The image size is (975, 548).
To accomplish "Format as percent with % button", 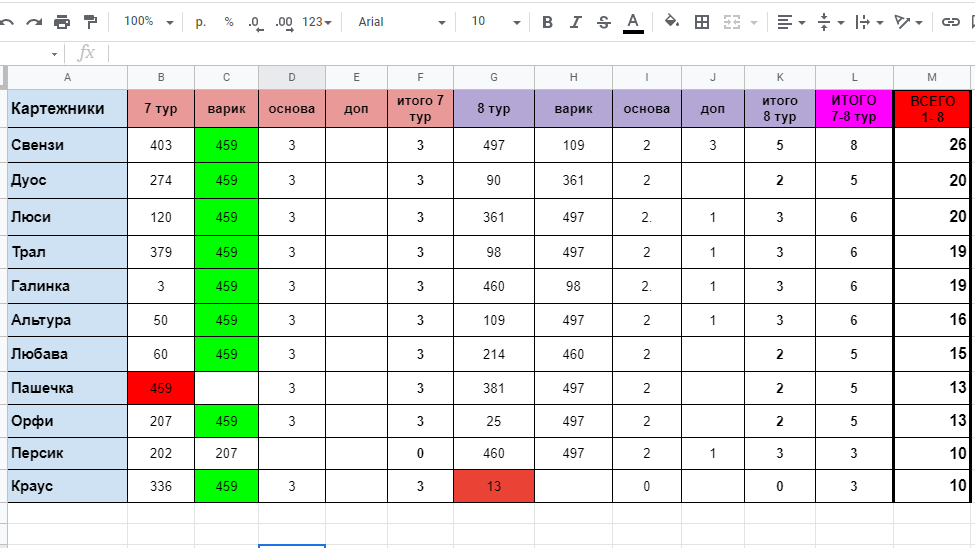I will [x=229, y=22].
